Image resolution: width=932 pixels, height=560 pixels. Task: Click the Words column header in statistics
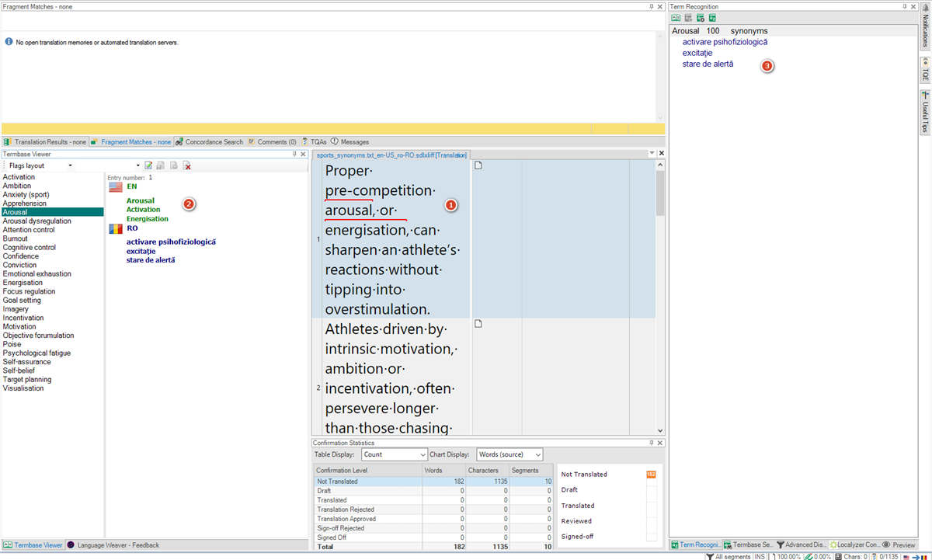[x=444, y=470]
